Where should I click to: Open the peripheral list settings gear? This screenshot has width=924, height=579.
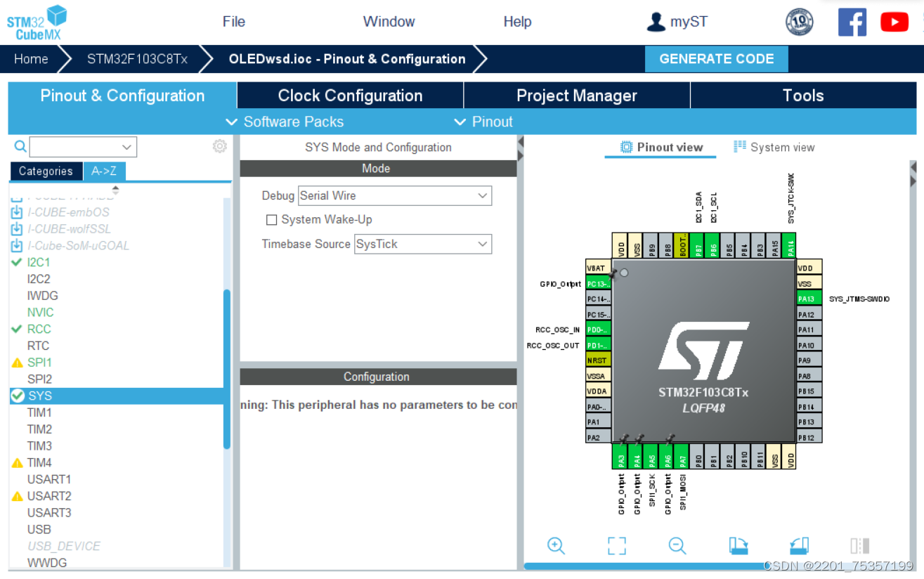(x=220, y=146)
